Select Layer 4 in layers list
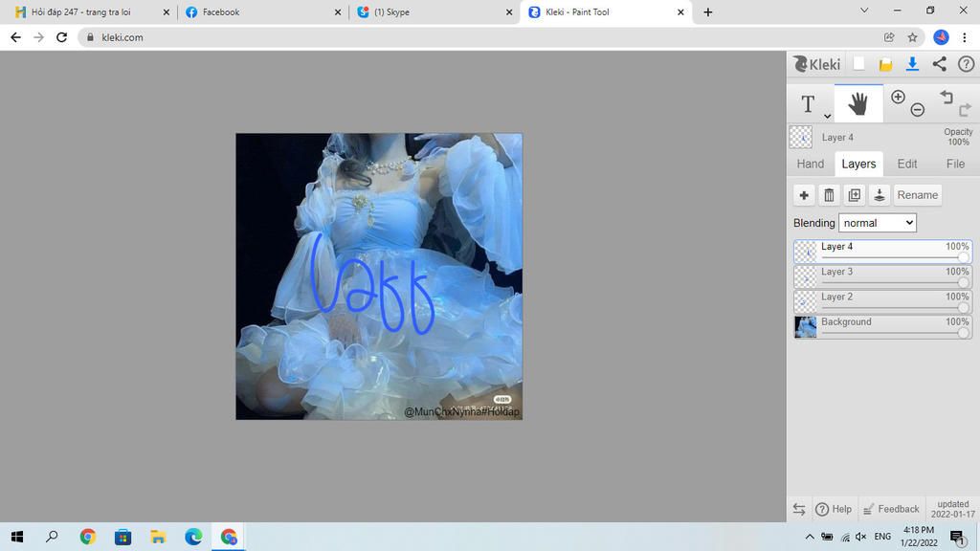The width and height of the screenshot is (980, 551). (x=882, y=252)
